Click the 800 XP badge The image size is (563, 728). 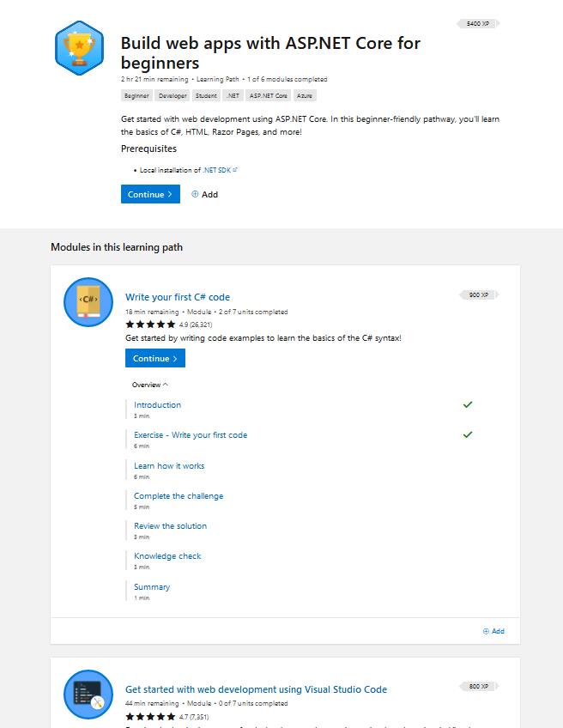[x=479, y=686]
